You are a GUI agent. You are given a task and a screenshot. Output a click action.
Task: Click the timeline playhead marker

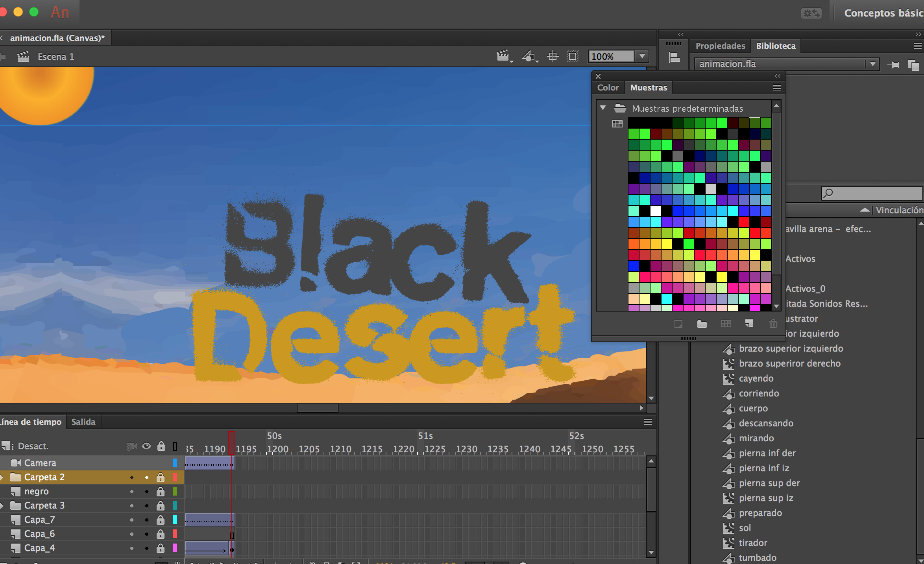pos(232,442)
